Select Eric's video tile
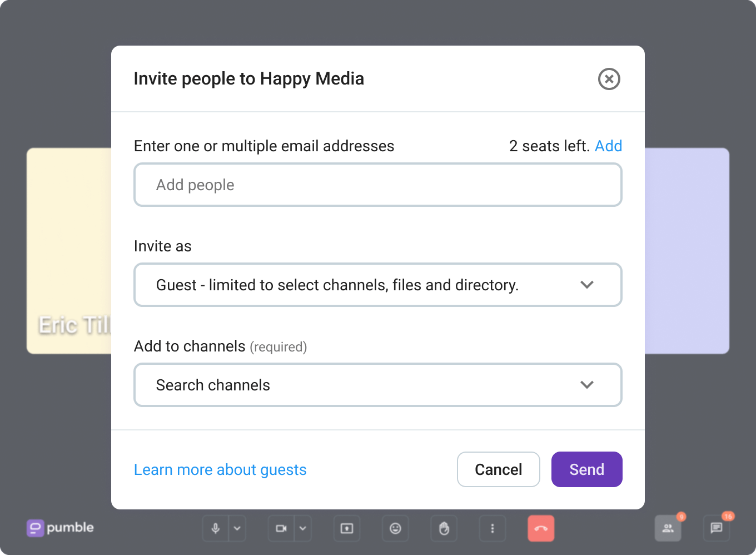The image size is (756, 555). coord(69,251)
